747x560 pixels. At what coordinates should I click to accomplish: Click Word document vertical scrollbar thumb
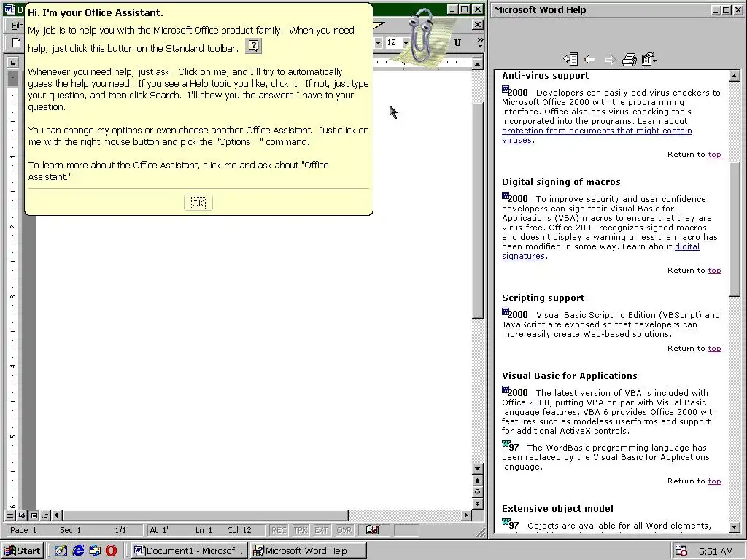click(x=477, y=209)
